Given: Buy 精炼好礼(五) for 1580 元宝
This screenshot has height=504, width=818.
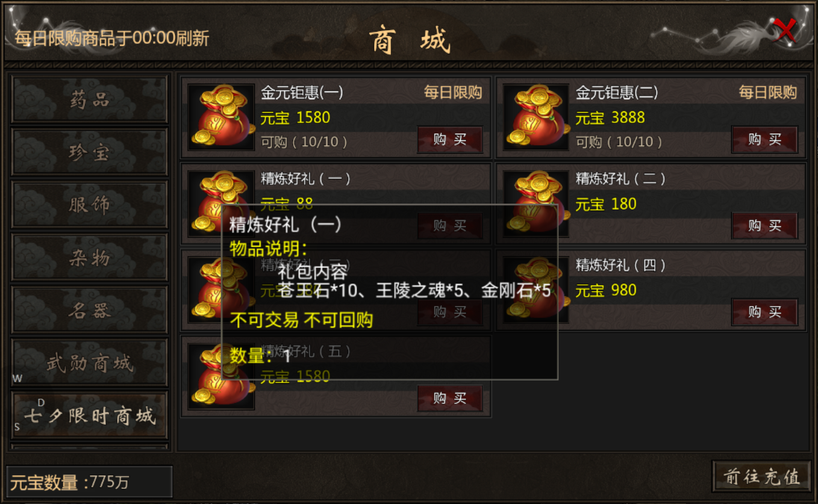Looking at the screenshot, I should tap(450, 398).
